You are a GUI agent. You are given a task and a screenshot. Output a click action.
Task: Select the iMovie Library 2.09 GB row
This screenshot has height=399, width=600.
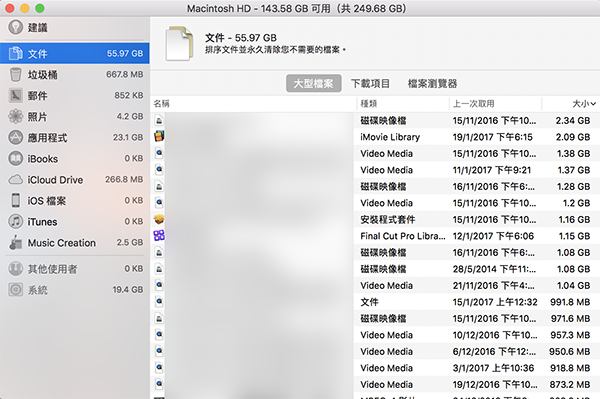tap(375, 137)
